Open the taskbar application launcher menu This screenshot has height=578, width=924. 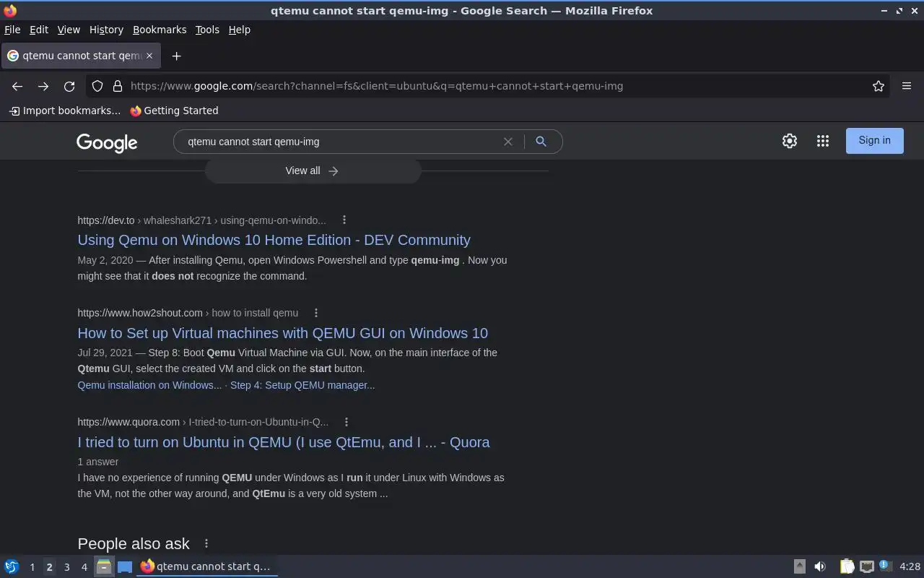12,566
